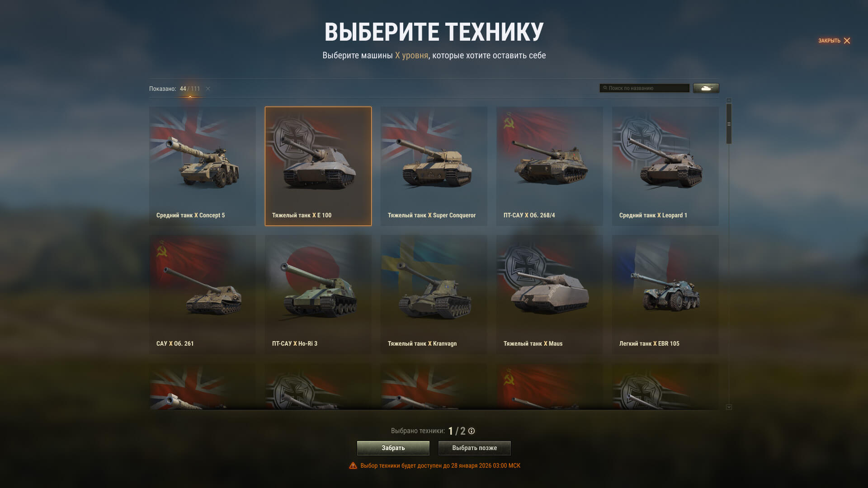Focus the search by name field
The width and height of the screenshot is (868, 488).
point(645,88)
